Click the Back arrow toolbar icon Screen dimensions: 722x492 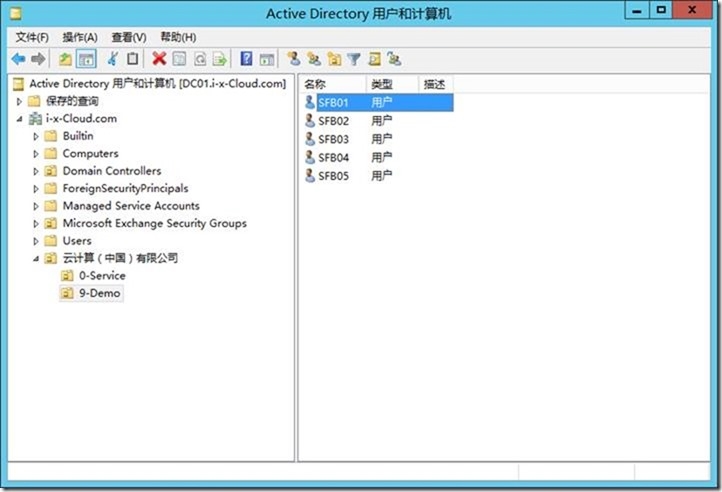coord(18,59)
